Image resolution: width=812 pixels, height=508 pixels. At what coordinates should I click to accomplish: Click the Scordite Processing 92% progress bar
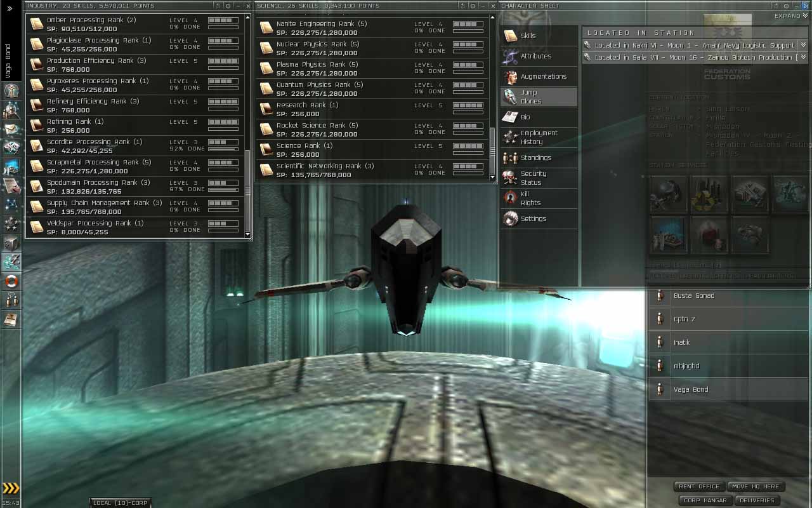[x=223, y=149]
